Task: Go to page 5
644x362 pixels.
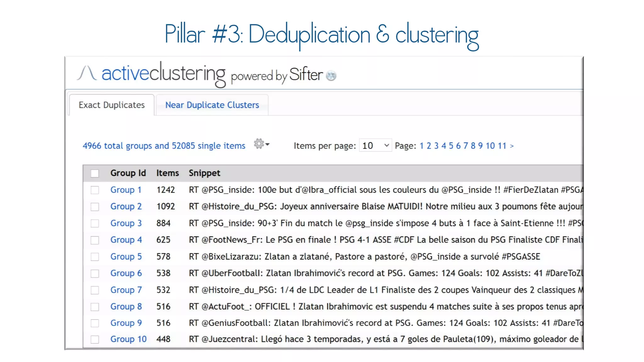Action: point(451,146)
